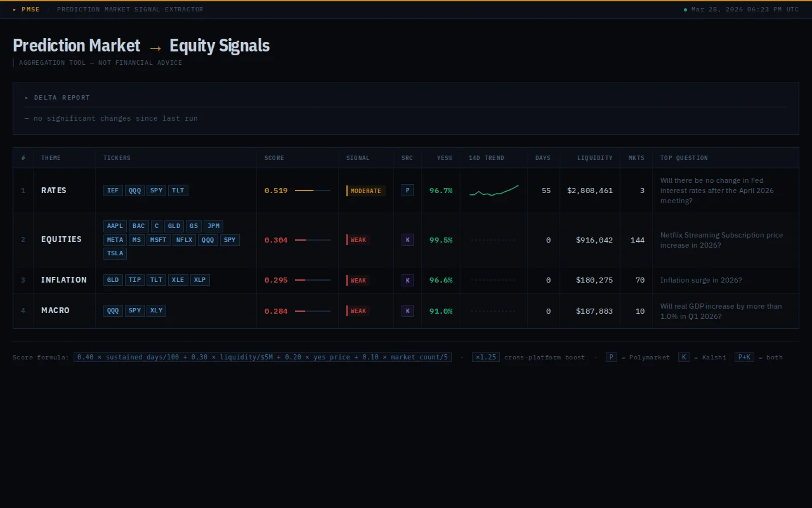Open the EQUITIES theme row
The height and width of the screenshot is (508, 812).
tap(406, 240)
